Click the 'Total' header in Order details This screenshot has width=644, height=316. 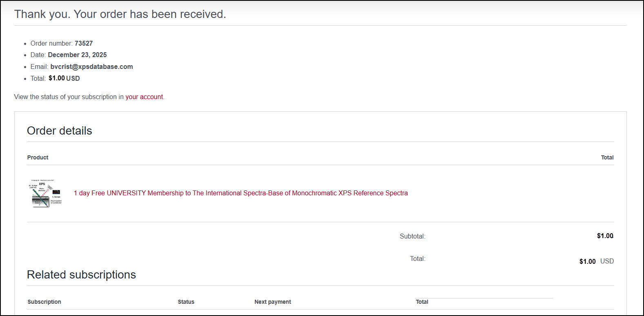[x=607, y=158]
